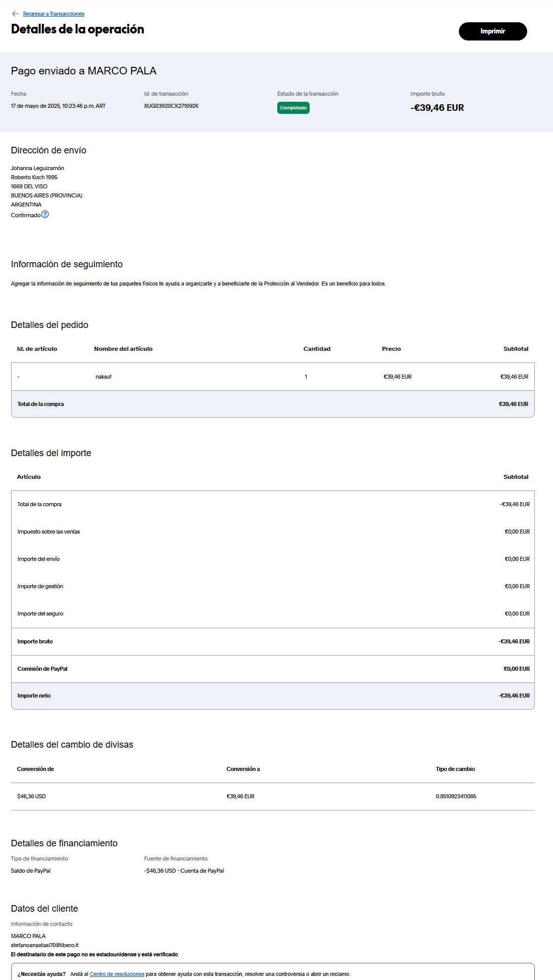The height and width of the screenshot is (980, 553).
Task: Click the Importe bruto row in the amount table
Action: [273, 641]
